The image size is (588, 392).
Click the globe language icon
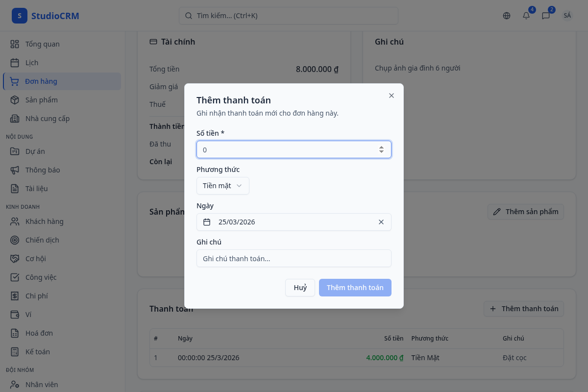click(x=507, y=16)
